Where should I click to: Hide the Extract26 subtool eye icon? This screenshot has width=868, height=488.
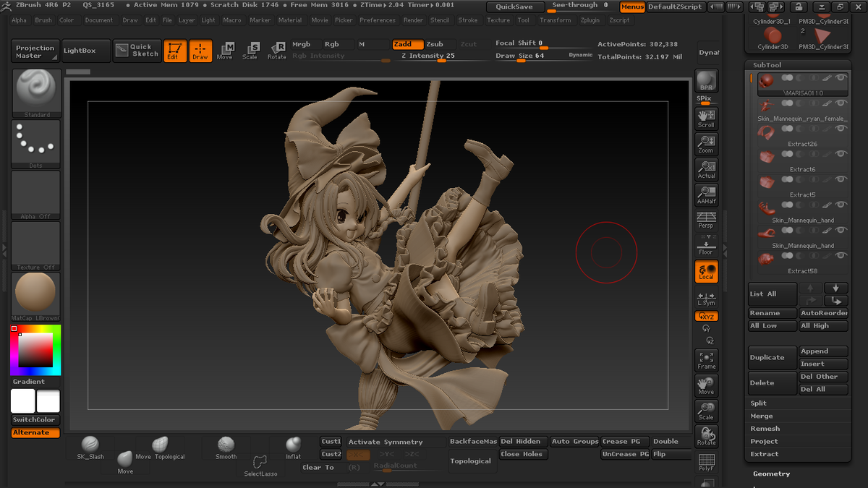click(x=841, y=129)
